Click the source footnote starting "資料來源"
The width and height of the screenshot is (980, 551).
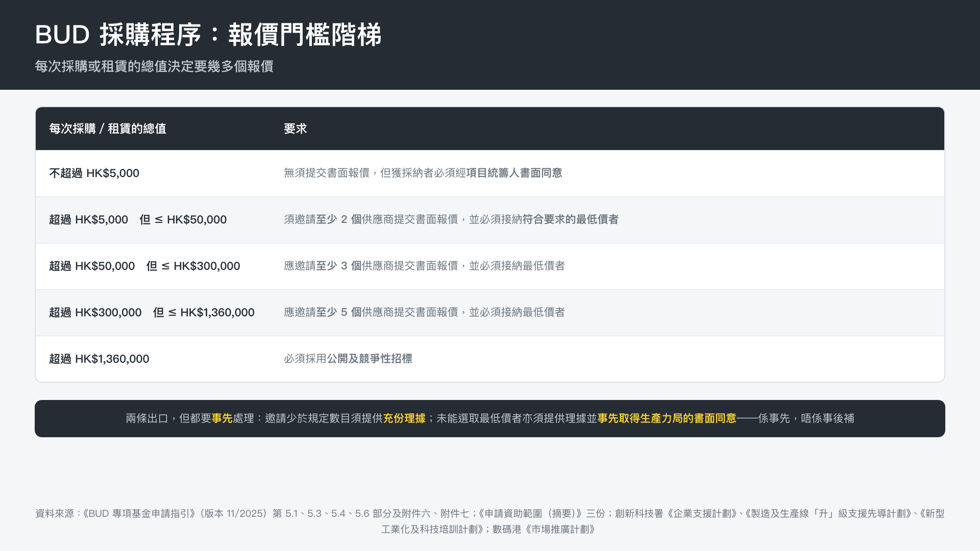point(490,521)
